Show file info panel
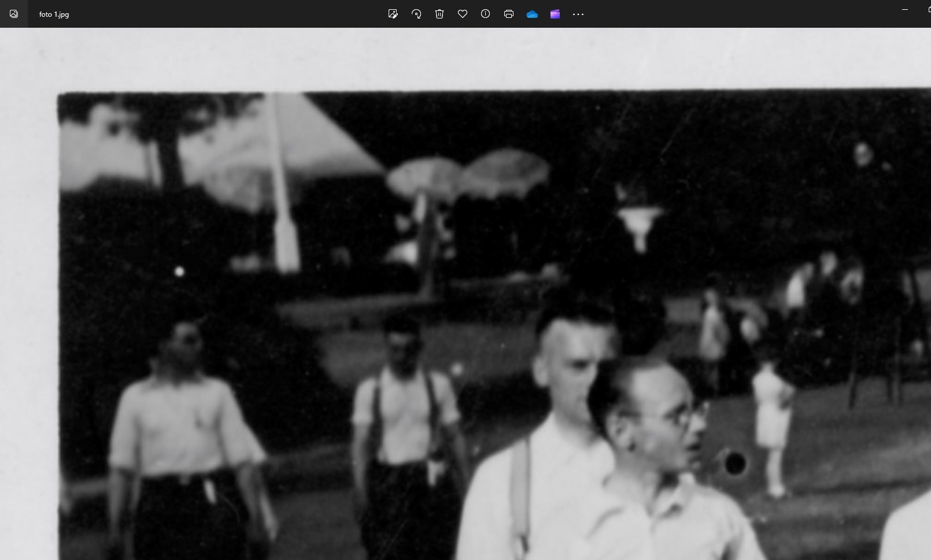 [486, 14]
